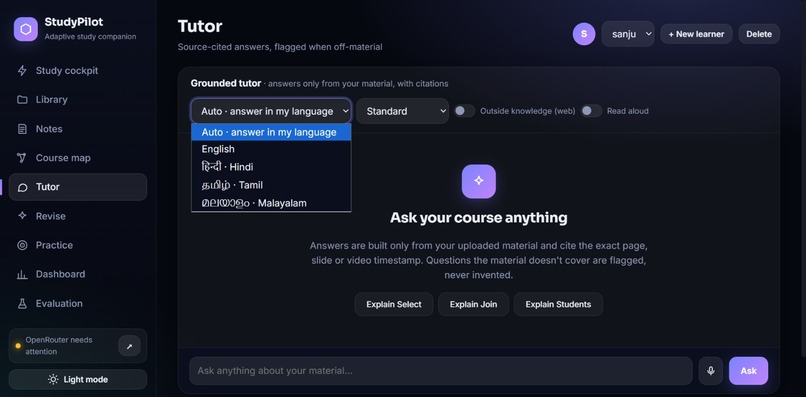Open the Course map section
Screen dimensions: 806x397
[78, 158]
